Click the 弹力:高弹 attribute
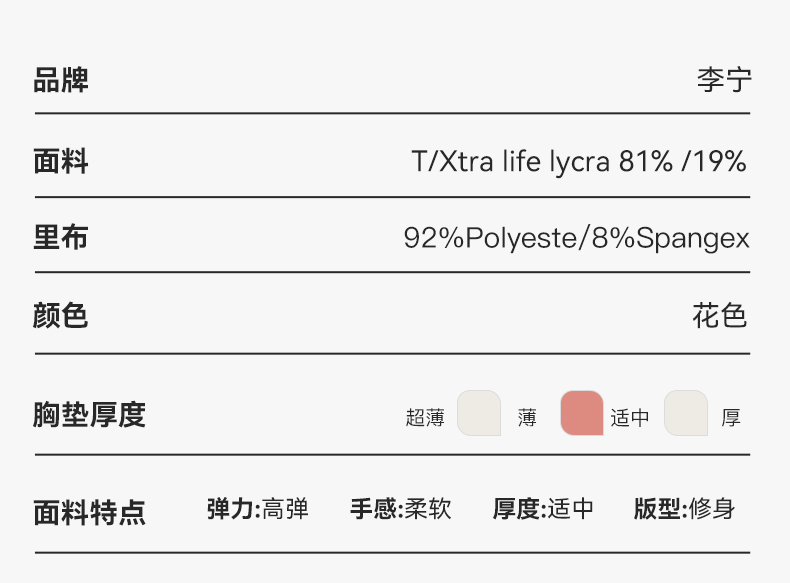 (x=257, y=509)
